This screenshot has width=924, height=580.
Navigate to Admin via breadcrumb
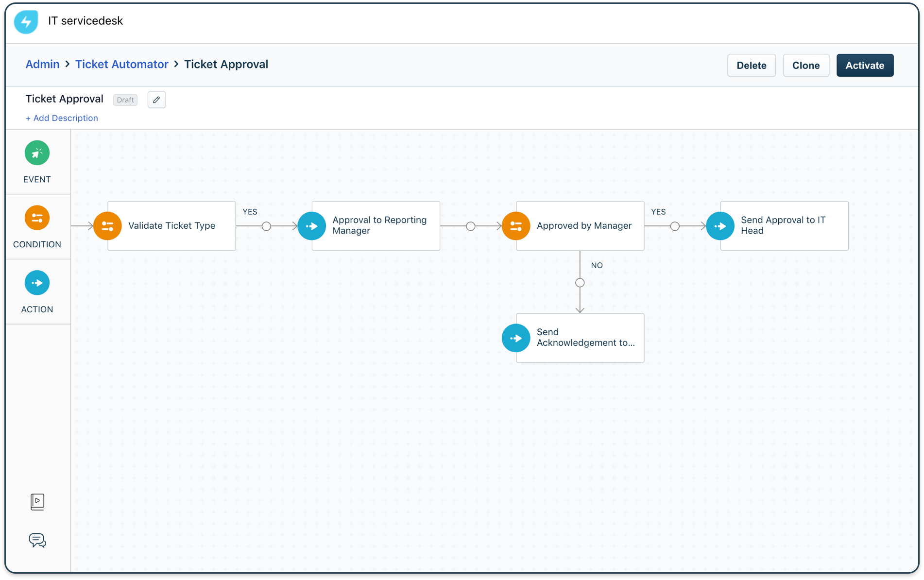coord(42,64)
